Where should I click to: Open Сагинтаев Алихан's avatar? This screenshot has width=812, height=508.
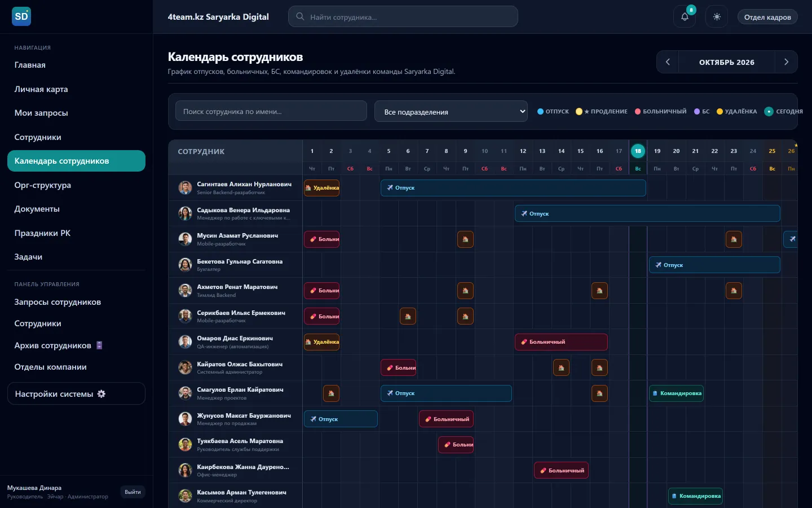pyautogui.click(x=185, y=188)
